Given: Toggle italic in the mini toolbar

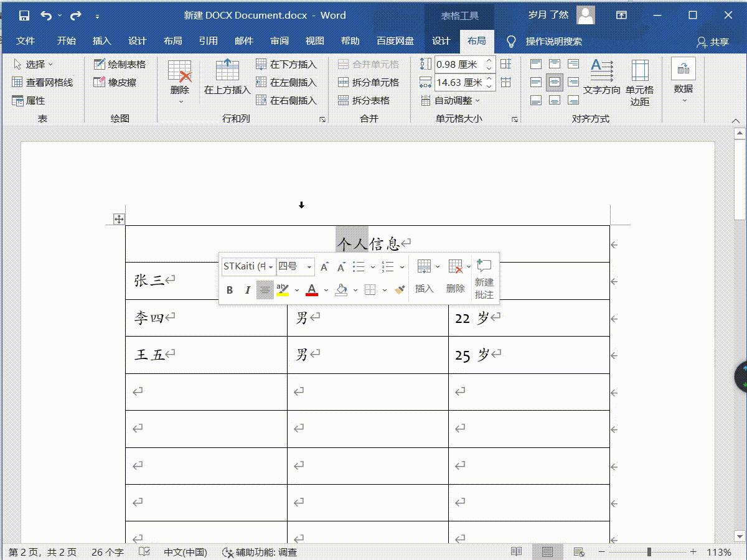Looking at the screenshot, I should 247,289.
